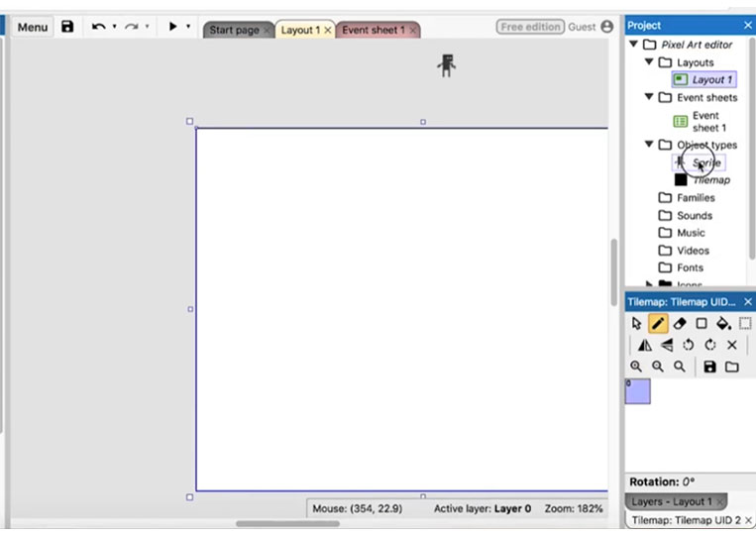
Task: Rotate tile counter-clockwise
Action: click(x=689, y=345)
